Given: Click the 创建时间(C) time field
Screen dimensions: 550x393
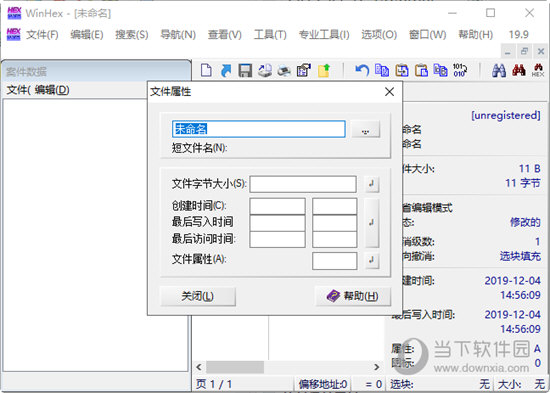Looking at the screenshot, I should point(335,206).
